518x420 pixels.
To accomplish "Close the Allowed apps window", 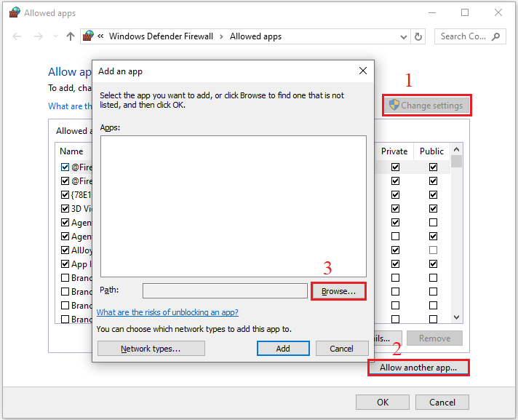I will coord(498,12).
